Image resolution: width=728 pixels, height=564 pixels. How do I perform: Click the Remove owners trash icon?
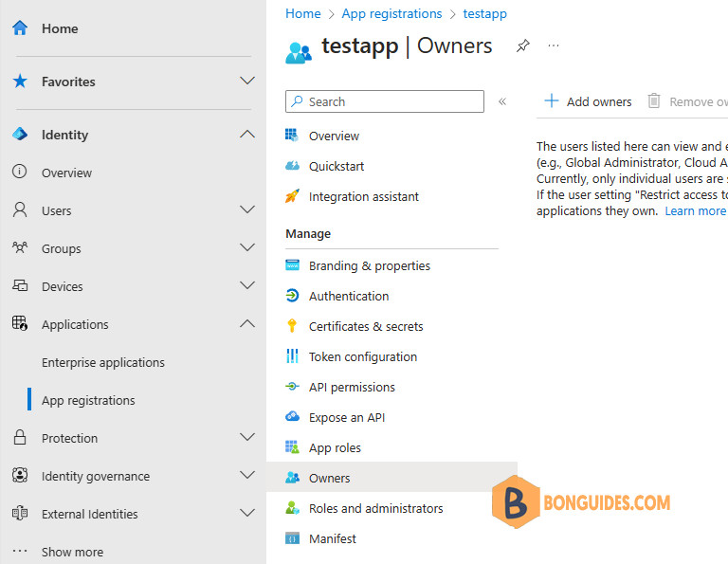click(654, 100)
